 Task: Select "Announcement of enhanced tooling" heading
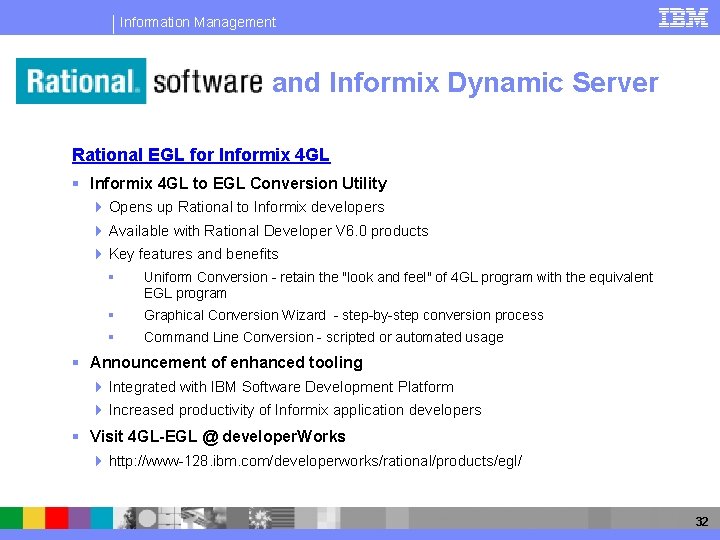tap(226, 362)
